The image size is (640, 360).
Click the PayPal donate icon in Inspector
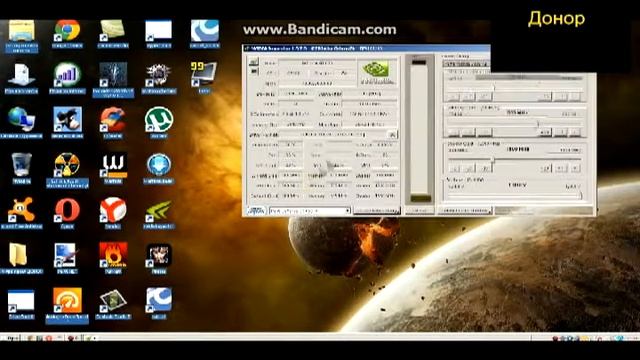(256, 211)
